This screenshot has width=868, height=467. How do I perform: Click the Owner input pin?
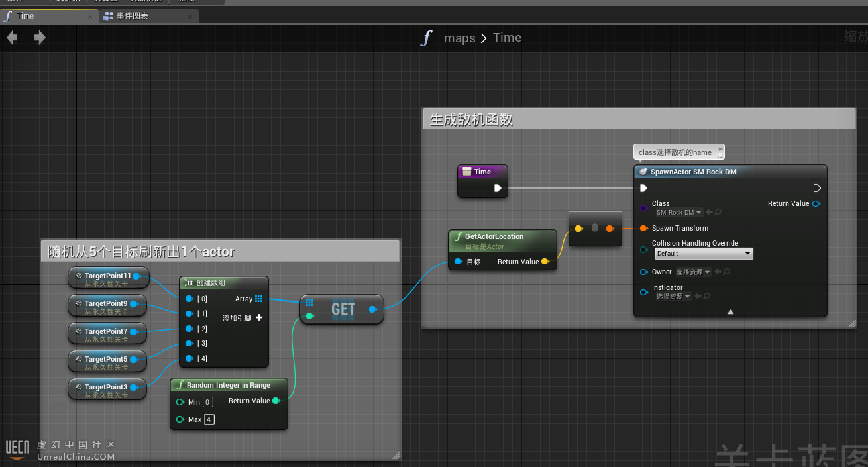(643, 272)
